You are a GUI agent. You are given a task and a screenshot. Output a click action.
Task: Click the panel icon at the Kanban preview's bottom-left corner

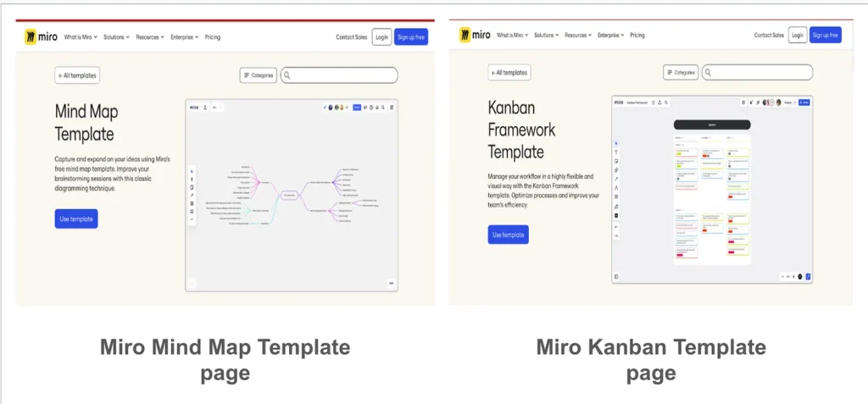click(x=616, y=276)
